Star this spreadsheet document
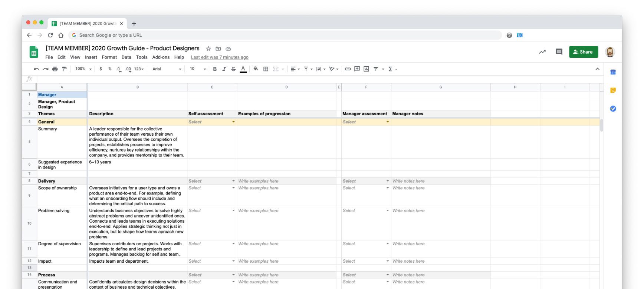 (x=208, y=49)
